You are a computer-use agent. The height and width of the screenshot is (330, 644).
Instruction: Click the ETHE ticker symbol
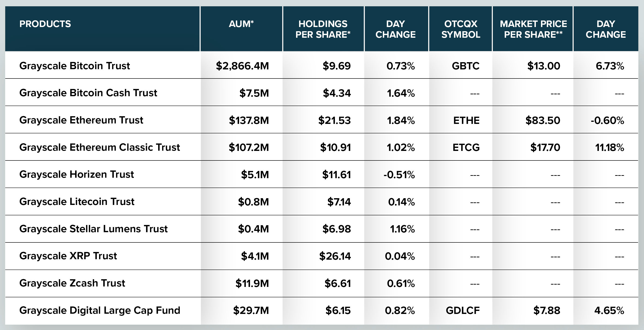tap(466, 120)
